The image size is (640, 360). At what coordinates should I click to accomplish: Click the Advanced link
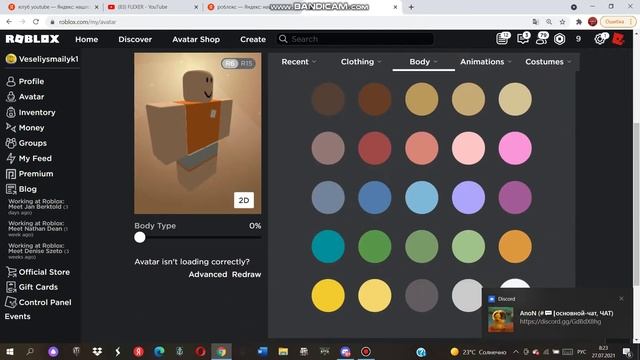coord(208,274)
